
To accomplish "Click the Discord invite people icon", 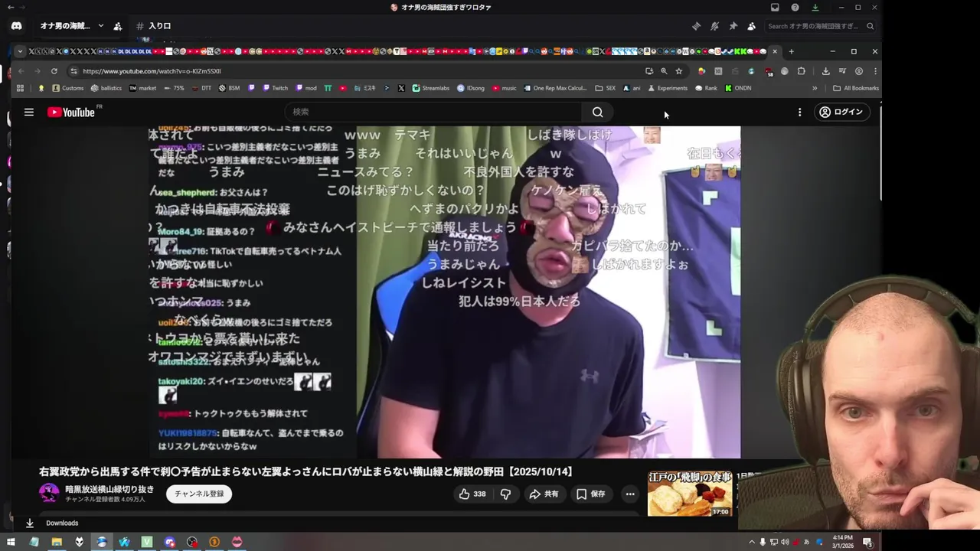I will pyautogui.click(x=117, y=26).
